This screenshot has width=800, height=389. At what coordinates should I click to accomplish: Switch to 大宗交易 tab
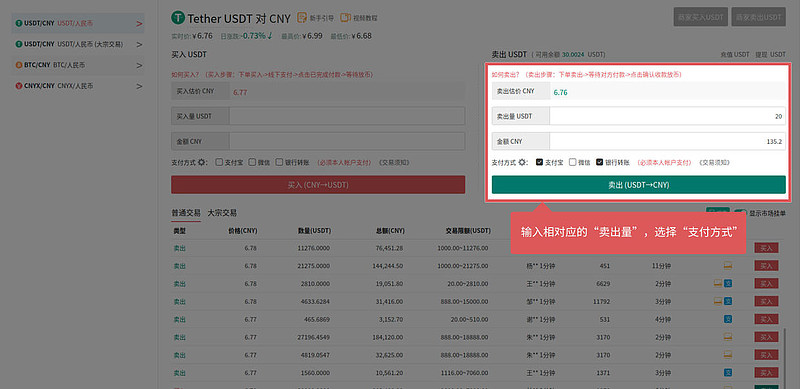(x=222, y=213)
